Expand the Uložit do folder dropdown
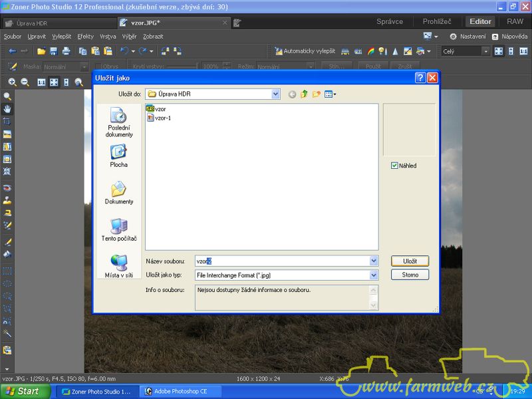This screenshot has height=399, width=532. point(275,94)
